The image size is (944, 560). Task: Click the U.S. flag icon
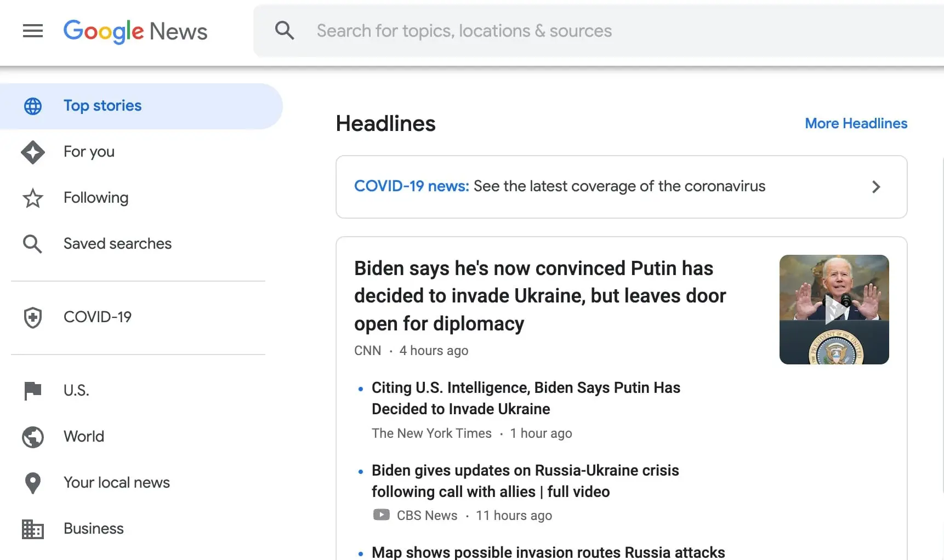pos(33,391)
